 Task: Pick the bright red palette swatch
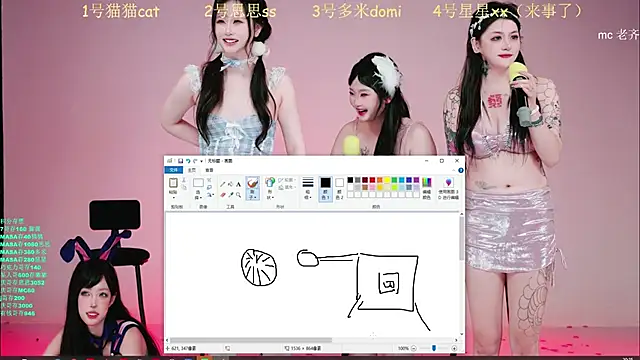[x=372, y=180]
